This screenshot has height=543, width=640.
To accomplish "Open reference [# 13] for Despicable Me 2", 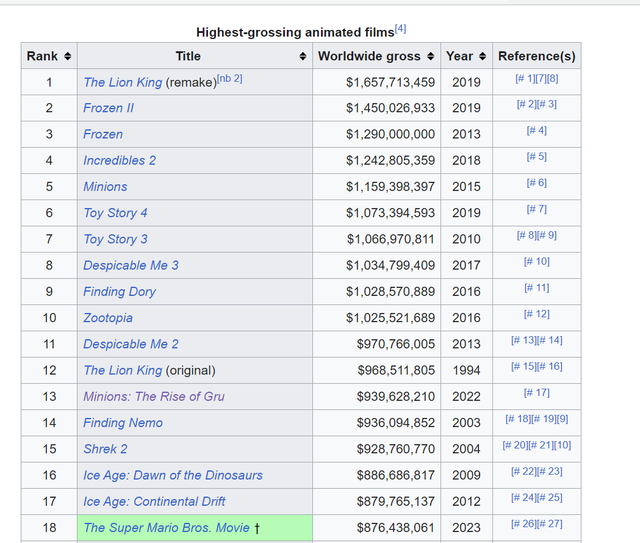I will tap(524, 340).
